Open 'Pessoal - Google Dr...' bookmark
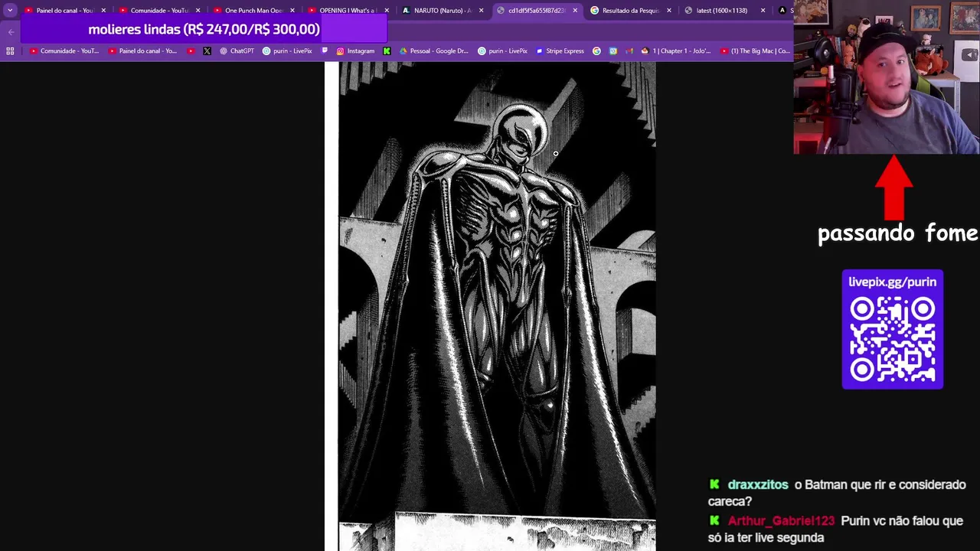980x551 pixels. point(433,51)
